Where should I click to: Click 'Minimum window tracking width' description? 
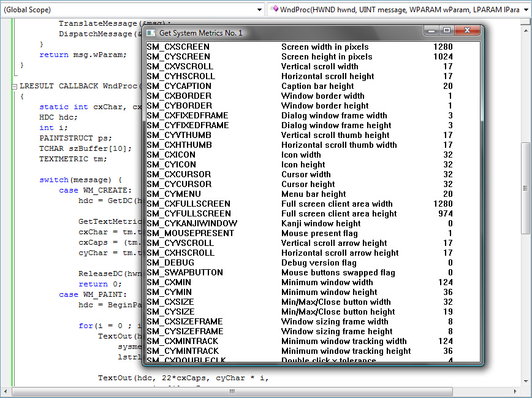tap(344, 342)
